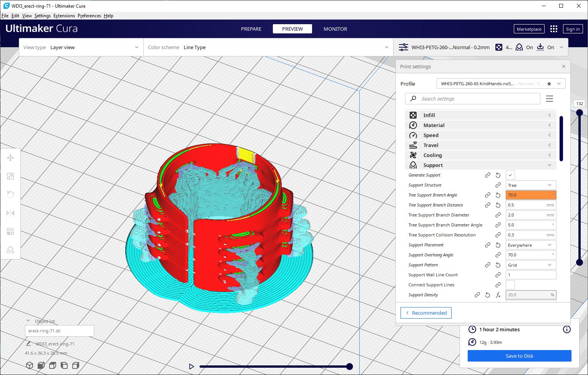Viewport: 588px width, 375px height.
Task: Click the Search settings field
Action: click(x=473, y=99)
